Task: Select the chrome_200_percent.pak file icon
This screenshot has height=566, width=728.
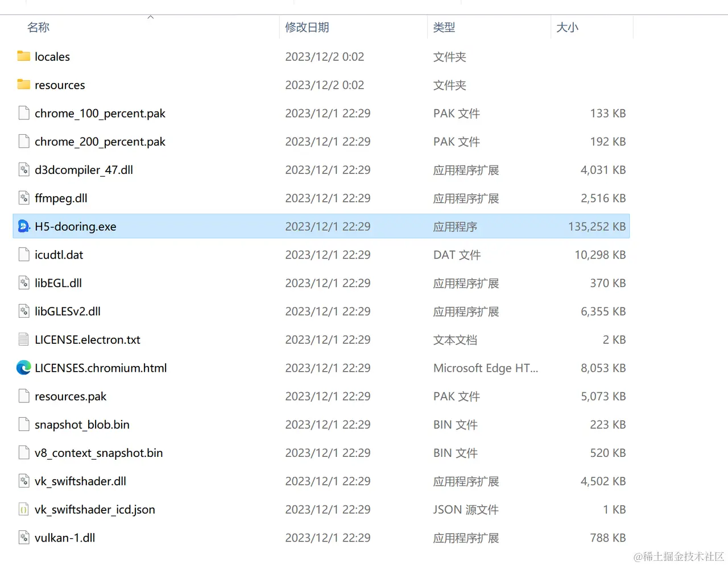Action: pyautogui.click(x=23, y=141)
